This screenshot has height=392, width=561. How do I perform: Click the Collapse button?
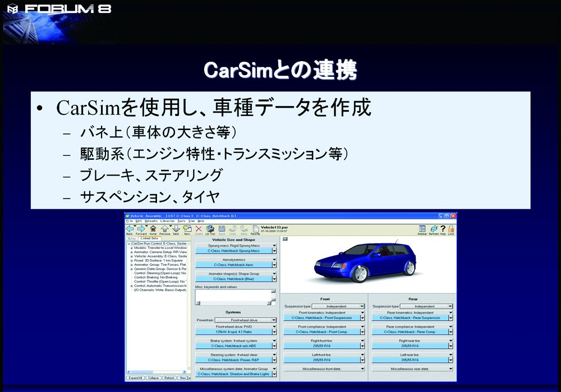pos(154,377)
